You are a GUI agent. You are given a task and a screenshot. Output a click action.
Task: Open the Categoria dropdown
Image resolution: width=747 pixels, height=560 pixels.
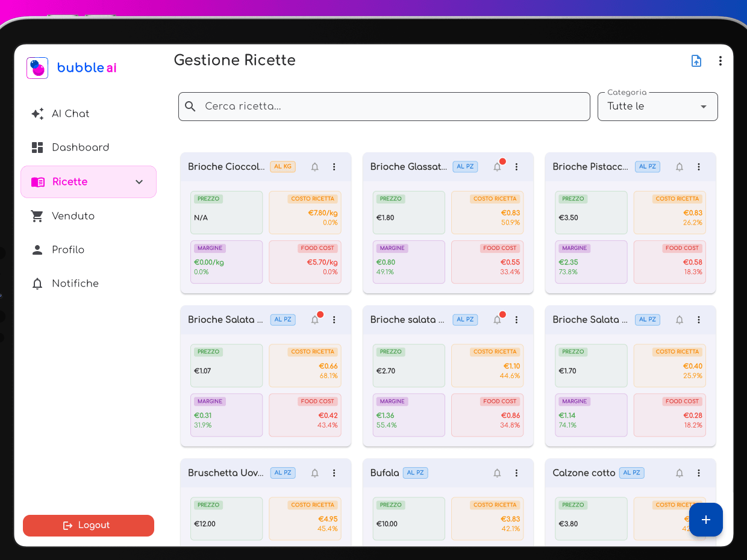click(657, 107)
